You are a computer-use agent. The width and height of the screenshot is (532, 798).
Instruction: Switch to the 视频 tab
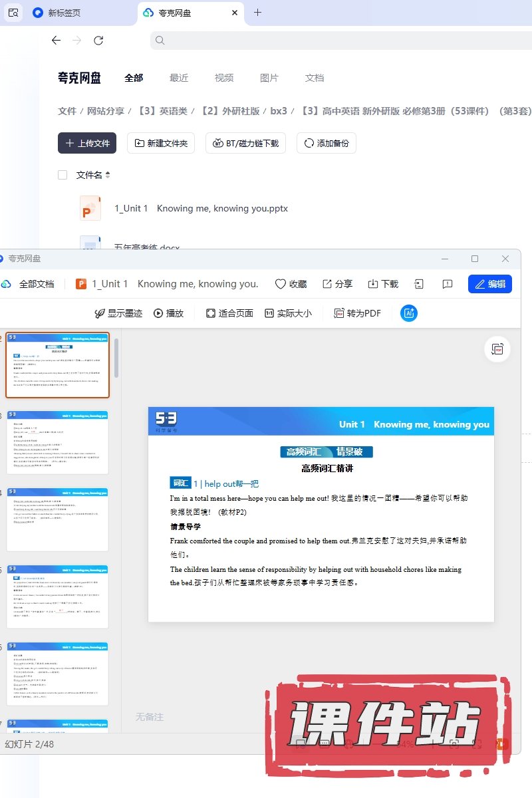click(224, 78)
